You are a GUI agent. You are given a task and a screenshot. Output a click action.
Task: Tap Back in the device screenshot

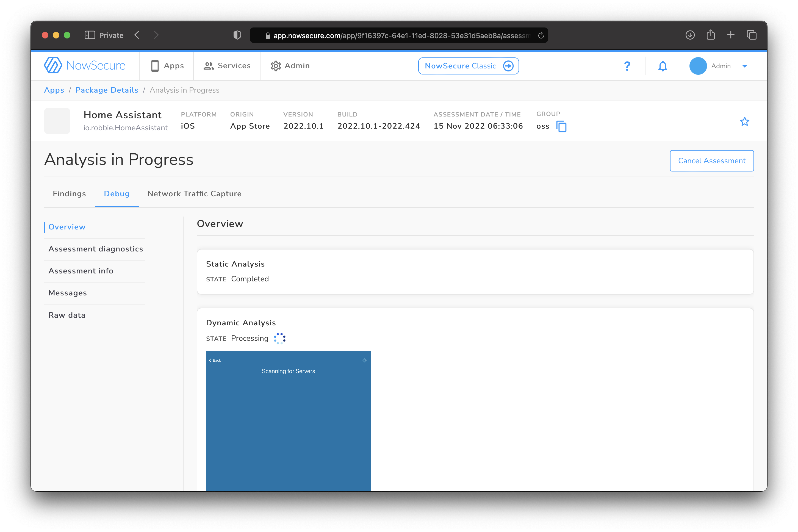point(215,360)
